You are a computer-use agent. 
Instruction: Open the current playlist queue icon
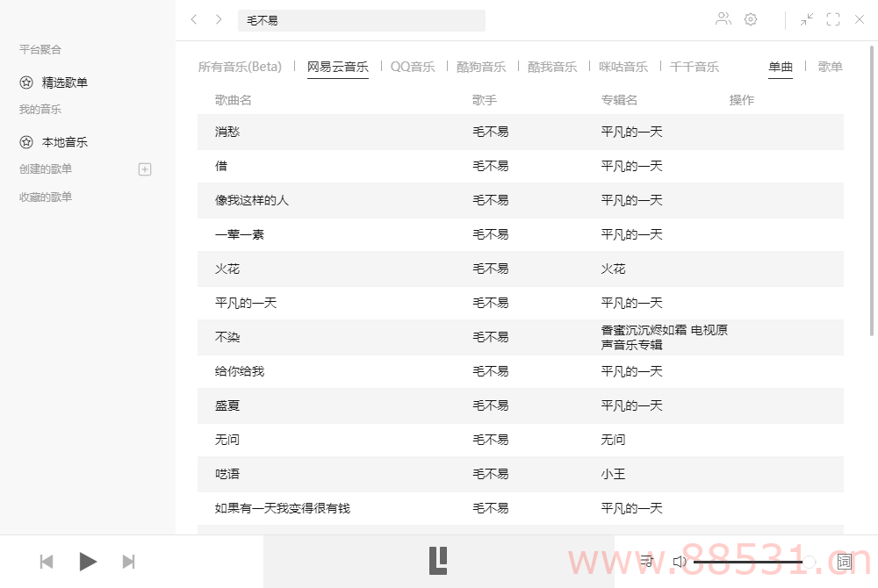pos(647,561)
